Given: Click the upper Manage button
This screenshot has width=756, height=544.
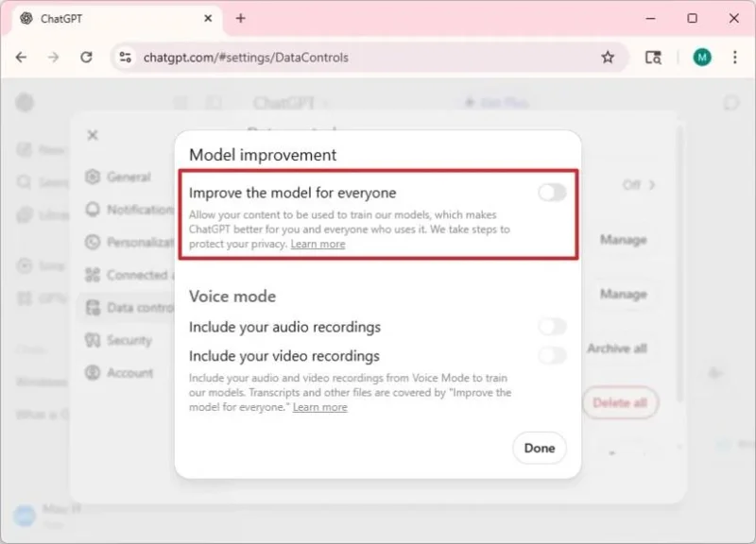Looking at the screenshot, I should tap(623, 240).
